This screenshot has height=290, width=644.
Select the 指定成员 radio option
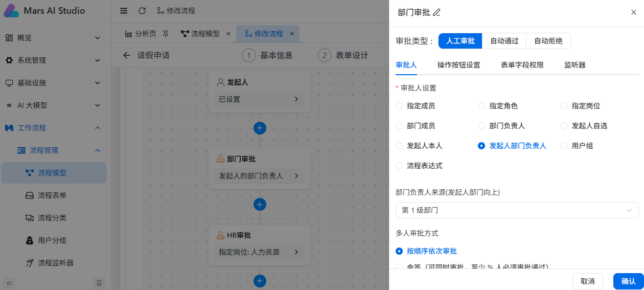tap(399, 106)
